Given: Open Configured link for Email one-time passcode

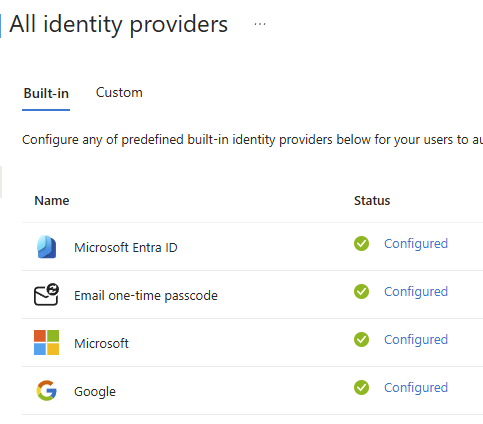Looking at the screenshot, I should (x=416, y=292).
